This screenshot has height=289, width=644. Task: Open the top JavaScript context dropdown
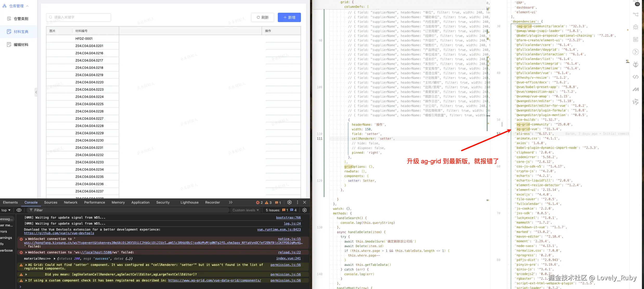point(6,210)
